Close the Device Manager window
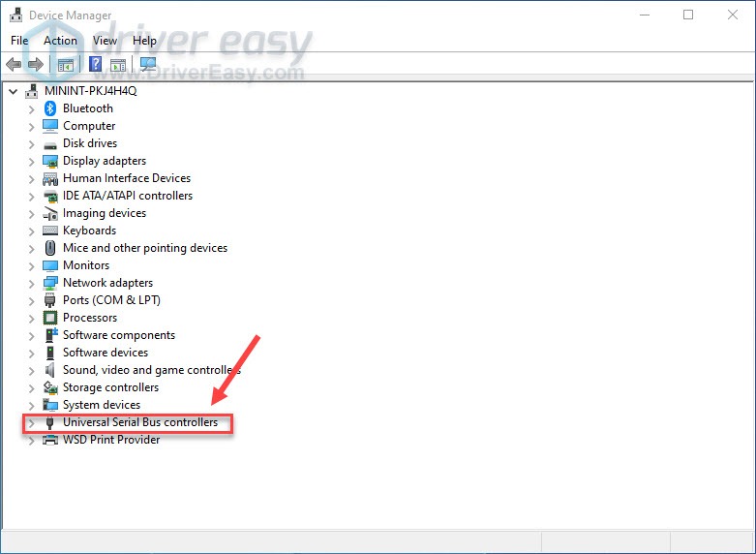 tap(733, 15)
